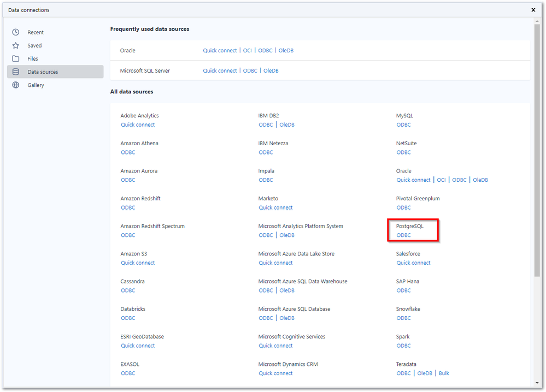The height and width of the screenshot is (392, 546).
Task: Open Amazon S3 Quick connect
Action: 138,263
